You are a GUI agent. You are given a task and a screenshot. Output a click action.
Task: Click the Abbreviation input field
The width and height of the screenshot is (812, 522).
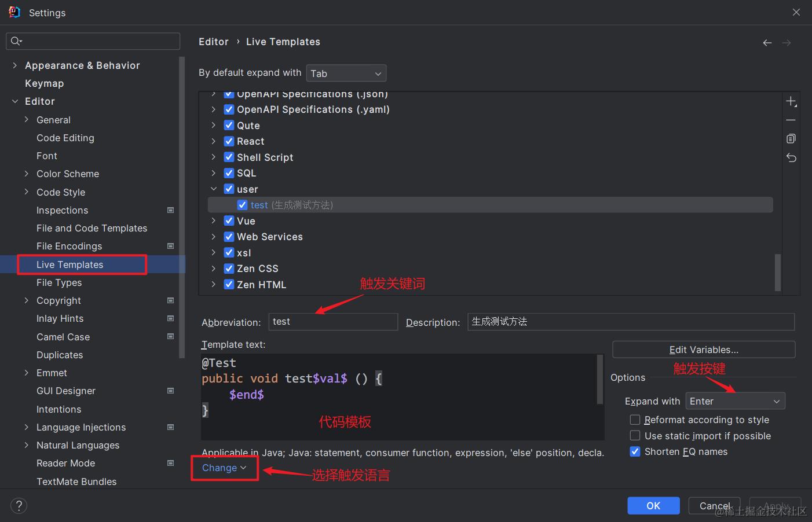point(333,322)
